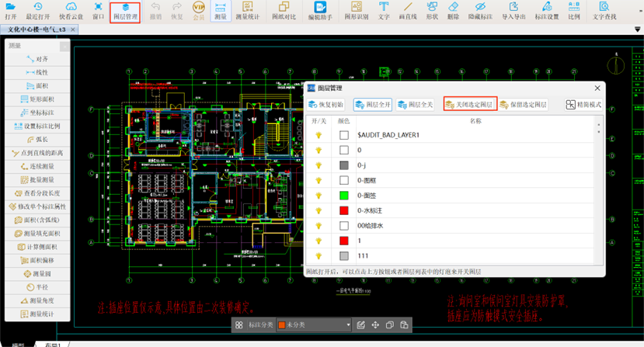Open 标注设置 annotation settings
This screenshot has height=347, width=644.
(547, 11)
